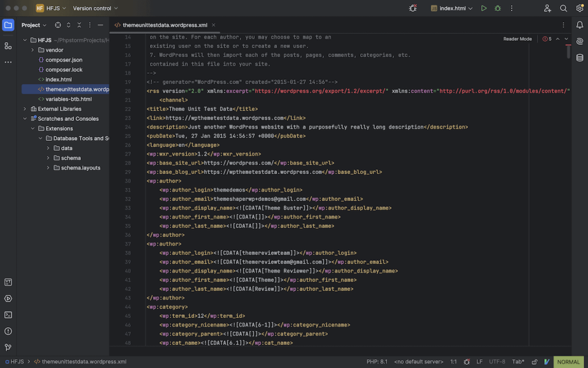The width and height of the screenshot is (588, 368).
Task: Open Search Everywhere magnifier
Action: pos(563,8)
